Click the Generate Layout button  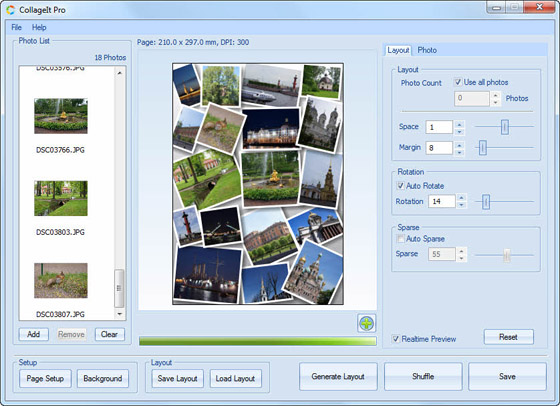click(x=338, y=376)
